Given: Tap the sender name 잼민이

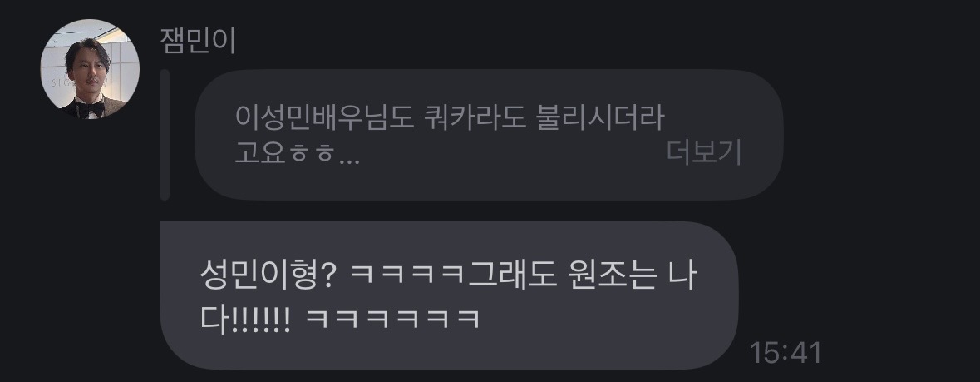Looking at the screenshot, I should coord(198,41).
